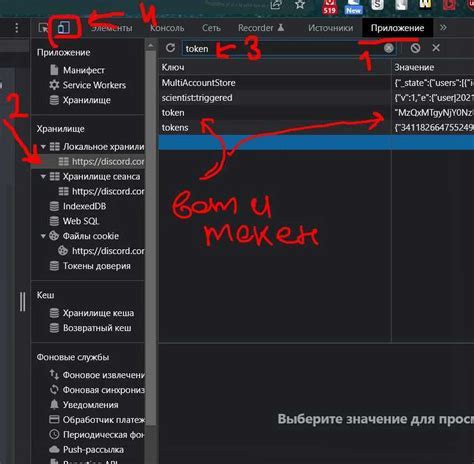
Task: Switch to the Консоль tab
Action: (x=167, y=28)
